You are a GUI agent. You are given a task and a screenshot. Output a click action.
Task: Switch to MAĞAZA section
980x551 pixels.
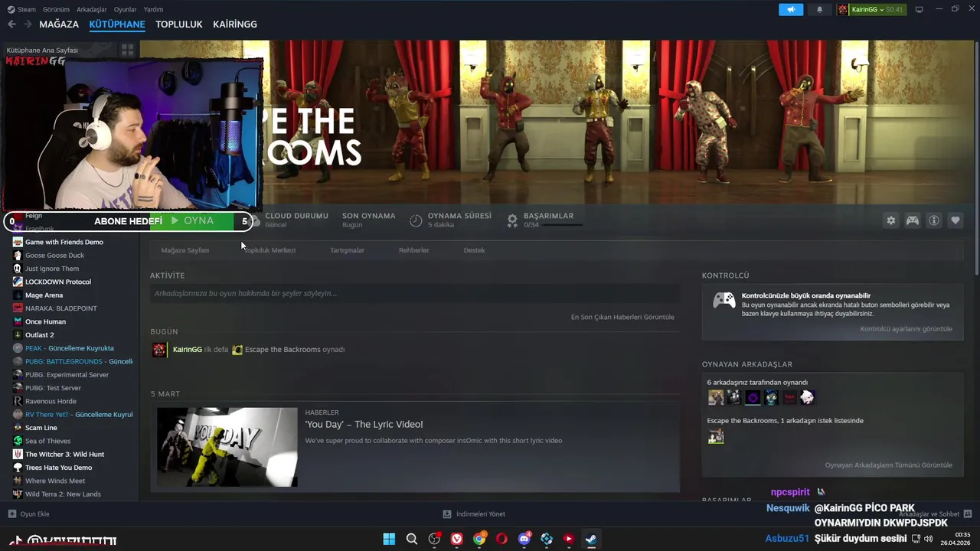(x=59, y=24)
